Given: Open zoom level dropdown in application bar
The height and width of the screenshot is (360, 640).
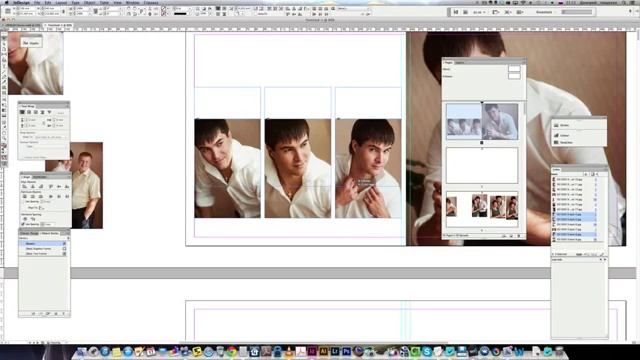Looking at the screenshot, I should (479, 12).
